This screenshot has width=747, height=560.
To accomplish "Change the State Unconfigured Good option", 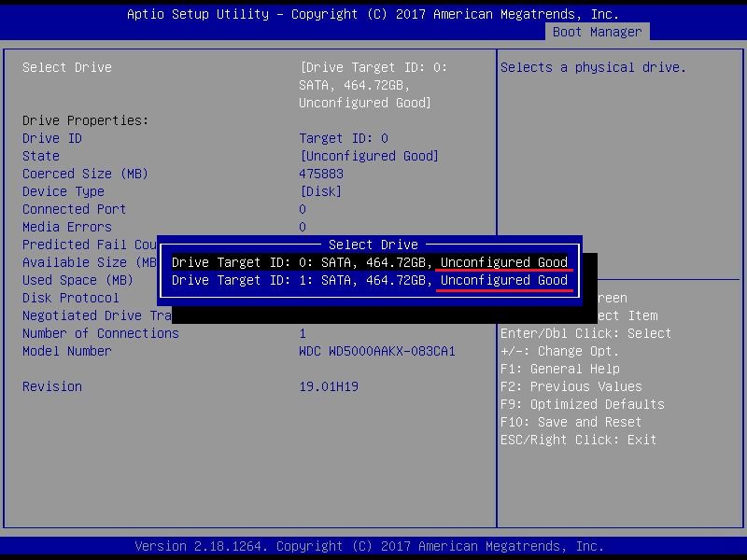I will pos(368,156).
